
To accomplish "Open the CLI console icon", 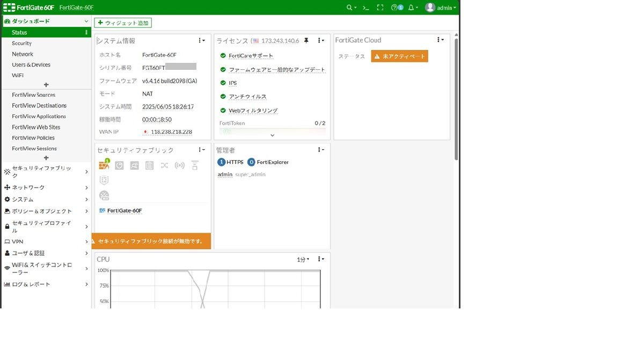I will pos(366,8).
